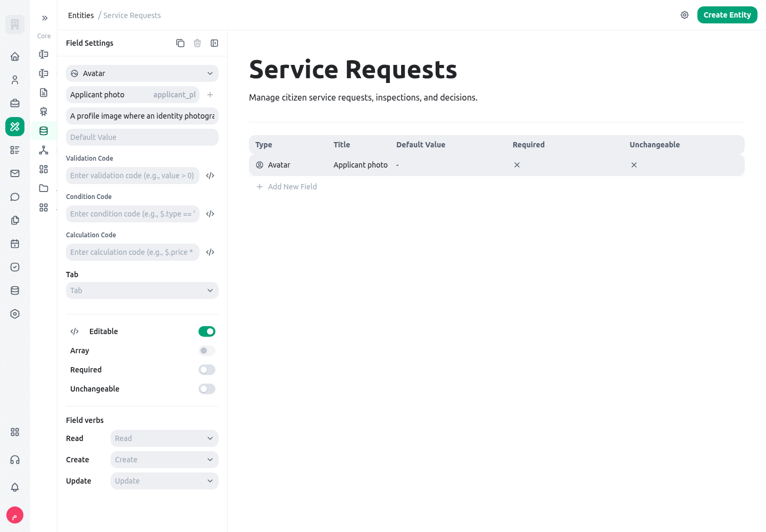Click the settings gear next to Create Entity
766x532 pixels.
coord(685,15)
